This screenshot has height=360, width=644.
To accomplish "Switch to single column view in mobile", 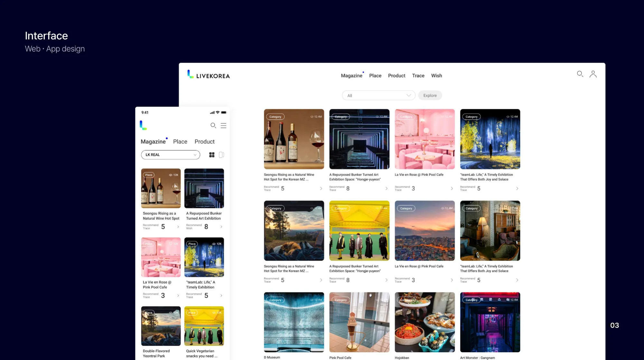I will tap(221, 155).
